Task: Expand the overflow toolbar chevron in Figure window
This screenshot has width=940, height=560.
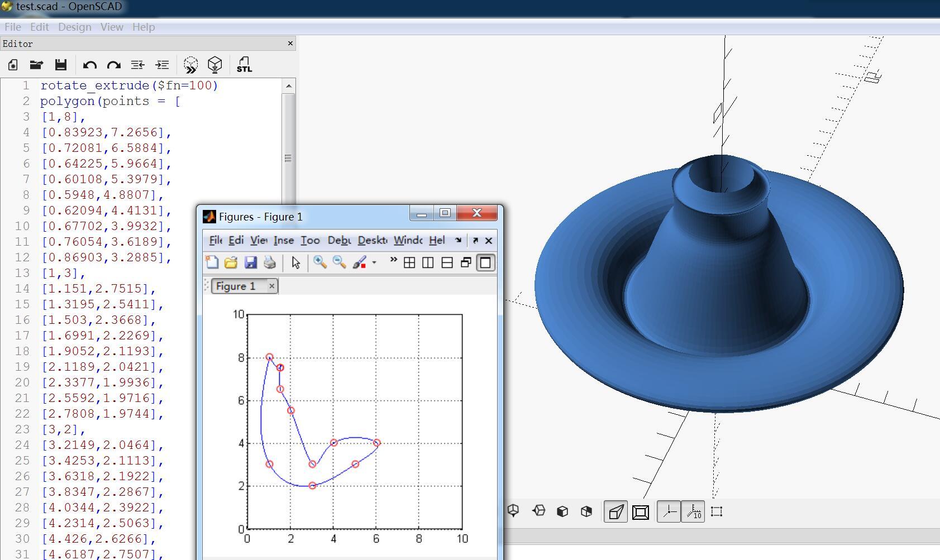Action: point(394,259)
